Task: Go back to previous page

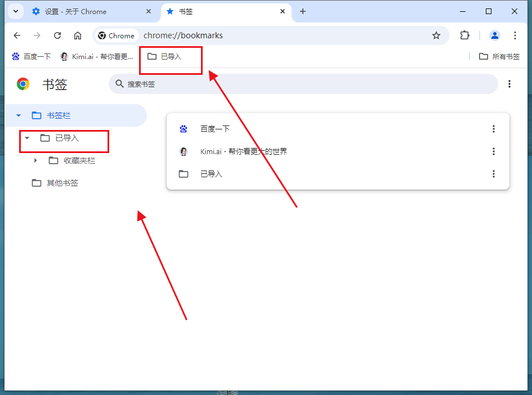Action: point(17,35)
